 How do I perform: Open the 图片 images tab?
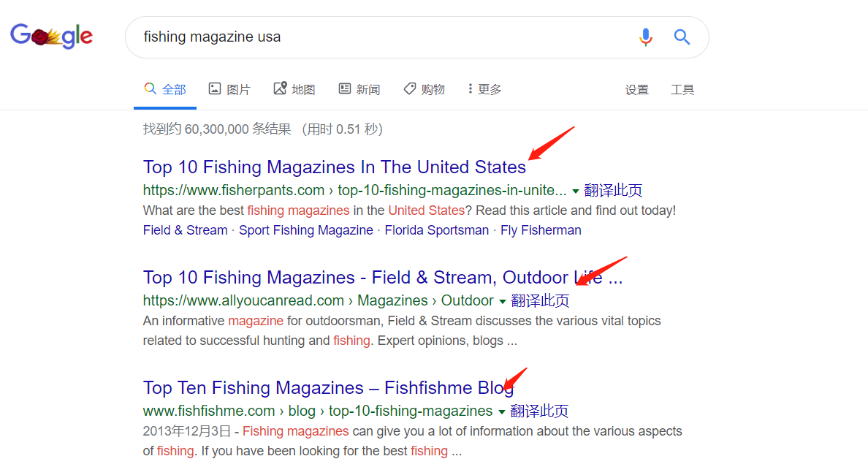tap(229, 89)
